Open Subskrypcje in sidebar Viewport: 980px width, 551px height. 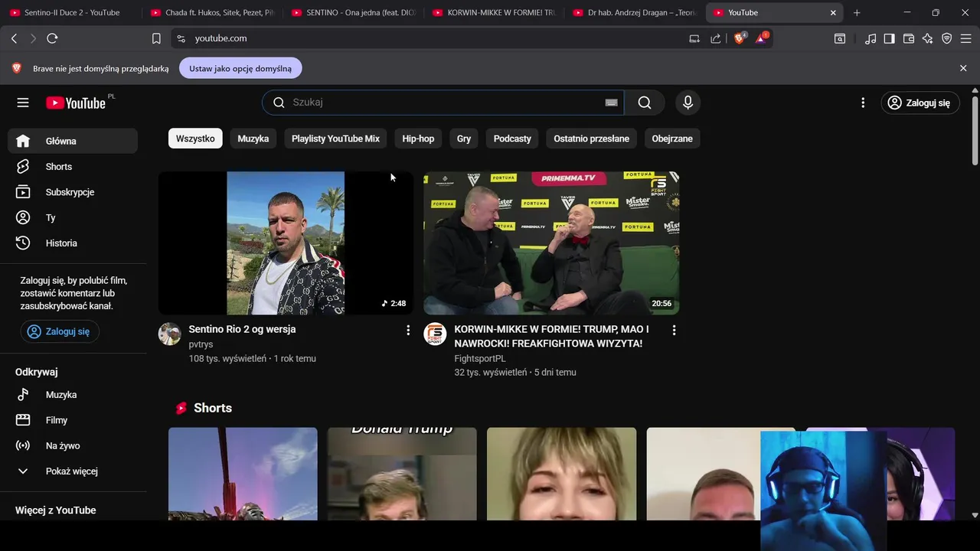[x=73, y=192]
